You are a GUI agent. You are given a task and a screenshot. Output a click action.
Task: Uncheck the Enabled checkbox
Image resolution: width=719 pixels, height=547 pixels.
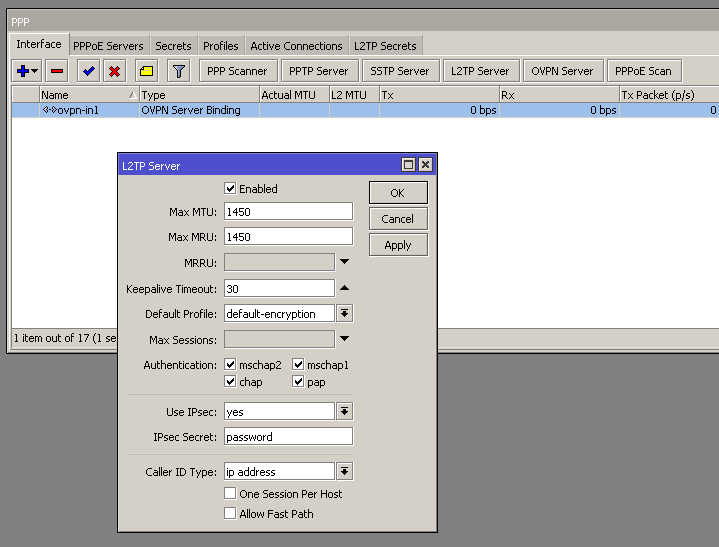pos(231,189)
